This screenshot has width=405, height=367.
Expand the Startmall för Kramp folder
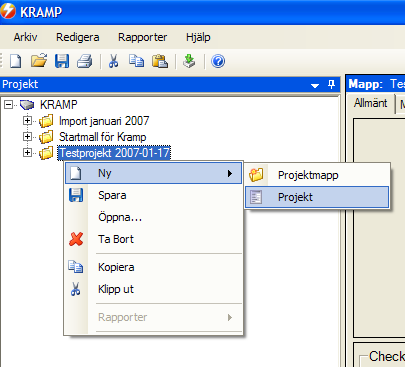tap(27, 137)
